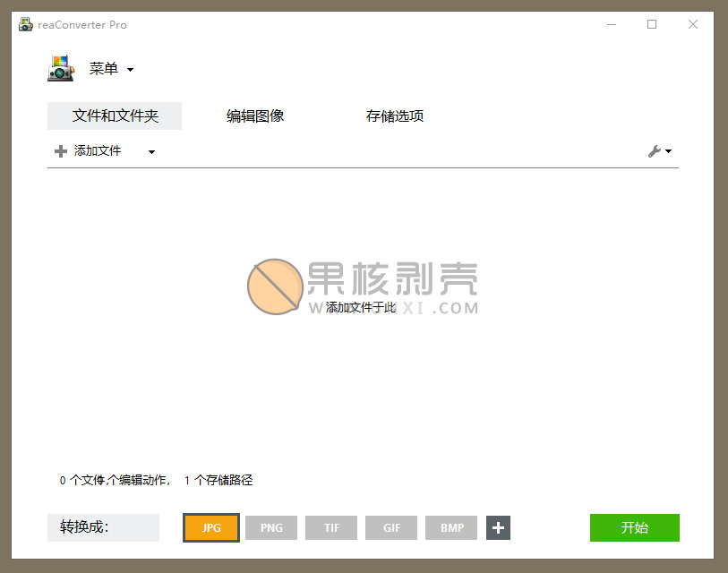Image resolution: width=728 pixels, height=573 pixels.
Task: Open the 编辑图像 tab
Action: (255, 116)
